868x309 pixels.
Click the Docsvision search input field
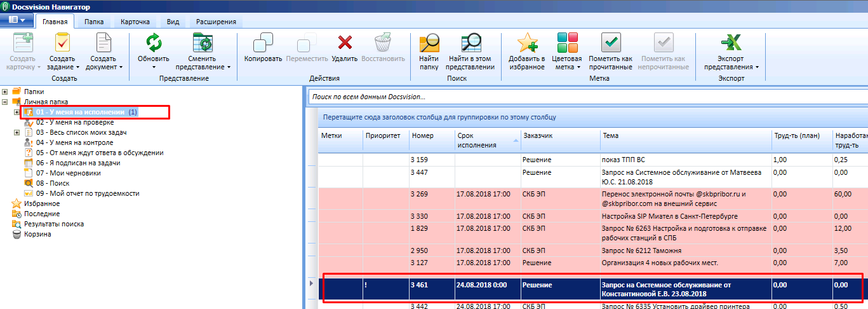click(584, 97)
